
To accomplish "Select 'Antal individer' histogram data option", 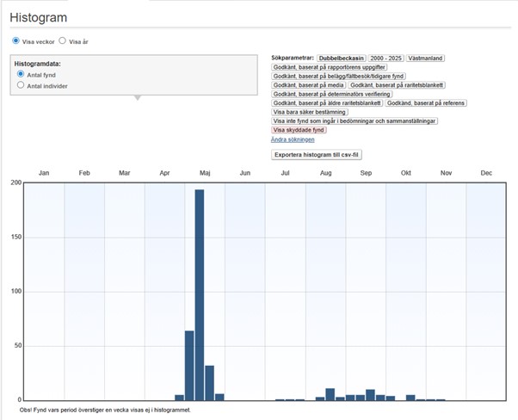I will point(21,85).
